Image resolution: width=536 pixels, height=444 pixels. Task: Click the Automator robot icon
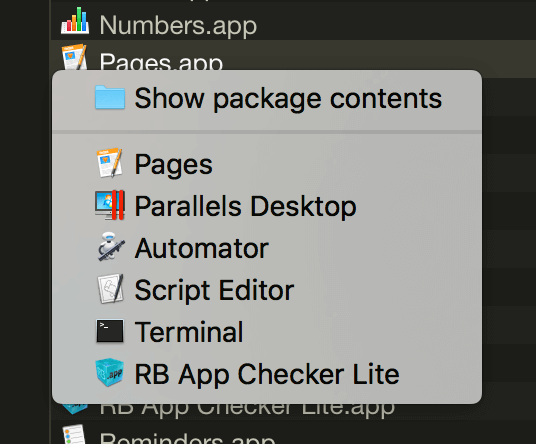[110, 247]
